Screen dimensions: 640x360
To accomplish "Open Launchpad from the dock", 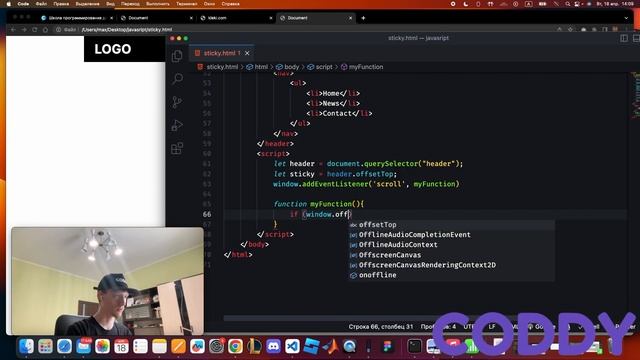I will coord(45,347).
